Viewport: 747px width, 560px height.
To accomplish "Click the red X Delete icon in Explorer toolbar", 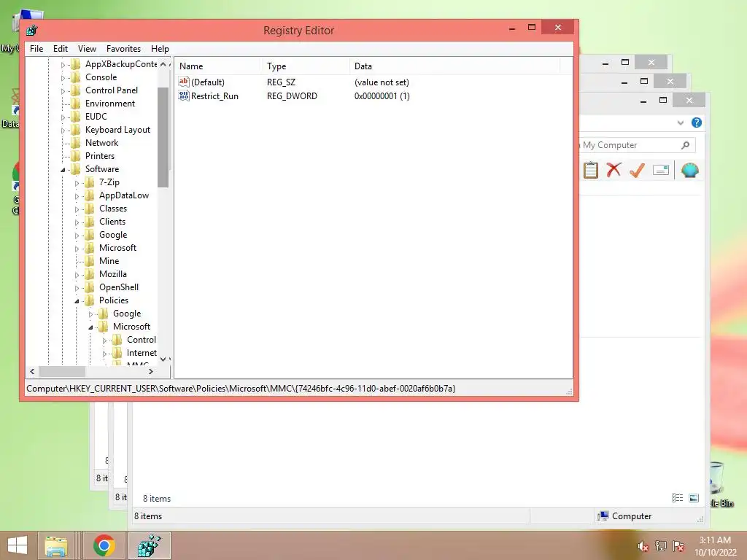I will coord(614,169).
